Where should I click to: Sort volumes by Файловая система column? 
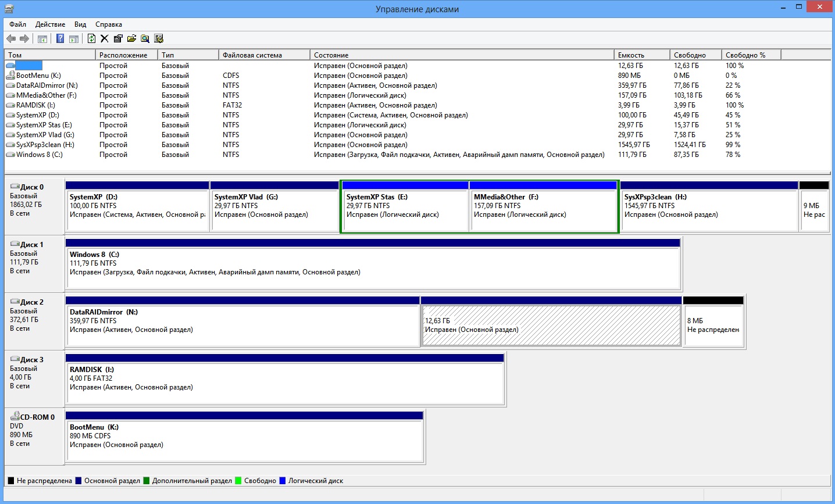point(252,55)
